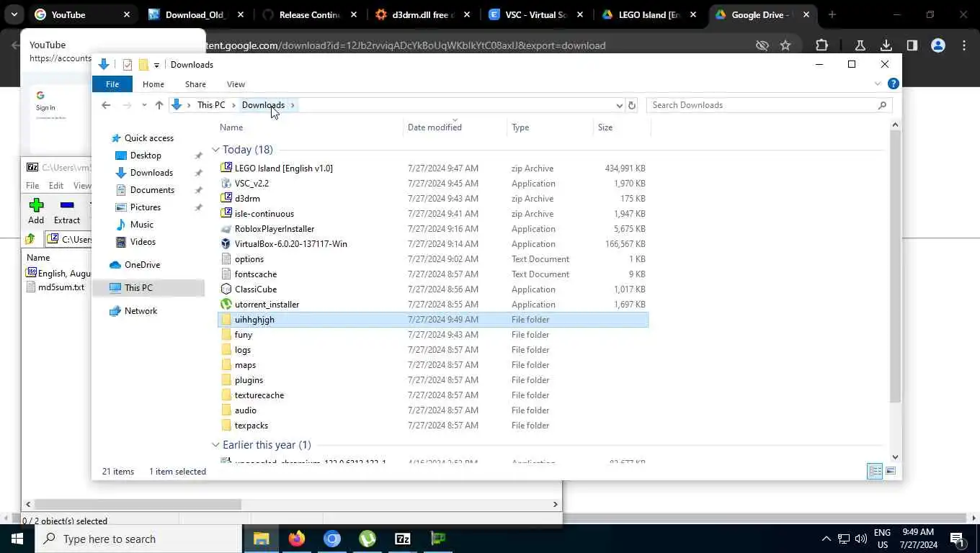Switch to large icons view button
Image resolution: width=980 pixels, height=553 pixels.
click(891, 472)
